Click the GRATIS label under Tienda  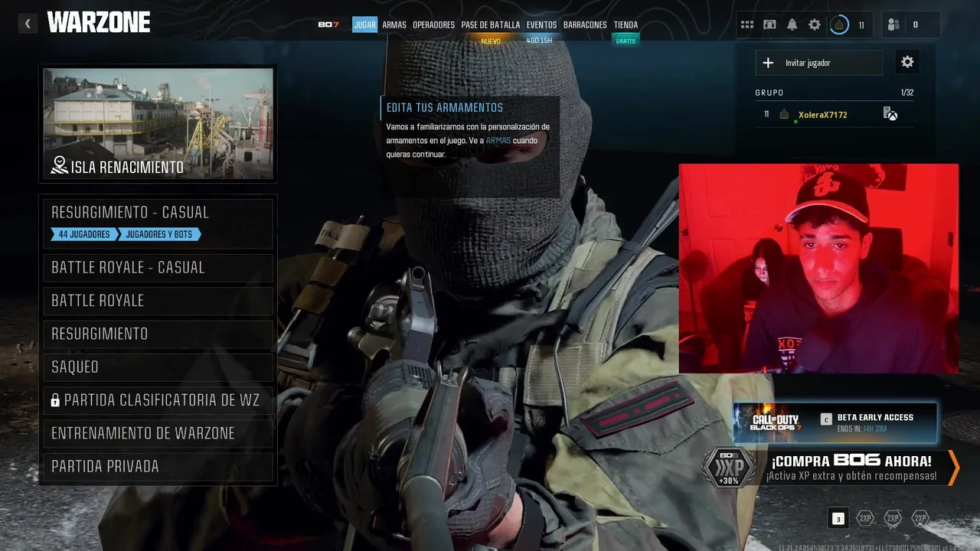click(626, 41)
